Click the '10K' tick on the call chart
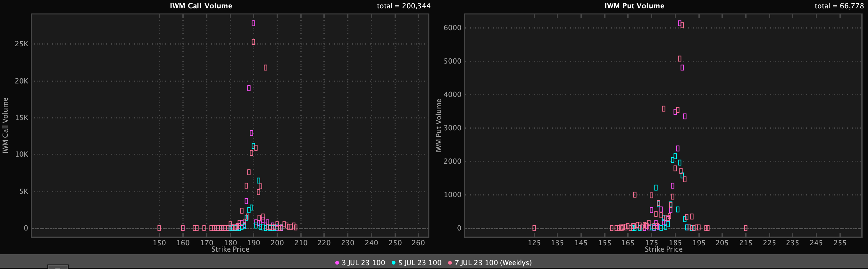Image resolution: width=868 pixels, height=269 pixels. click(21, 154)
